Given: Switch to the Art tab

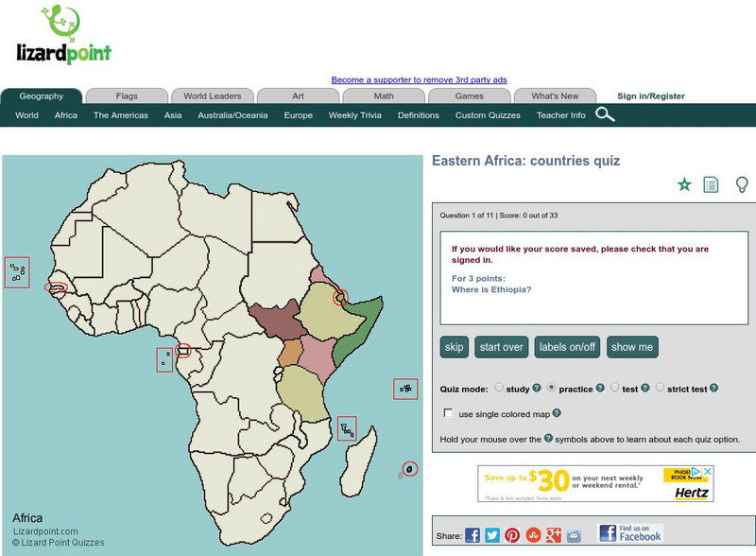Looking at the screenshot, I should (x=298, y=96).
